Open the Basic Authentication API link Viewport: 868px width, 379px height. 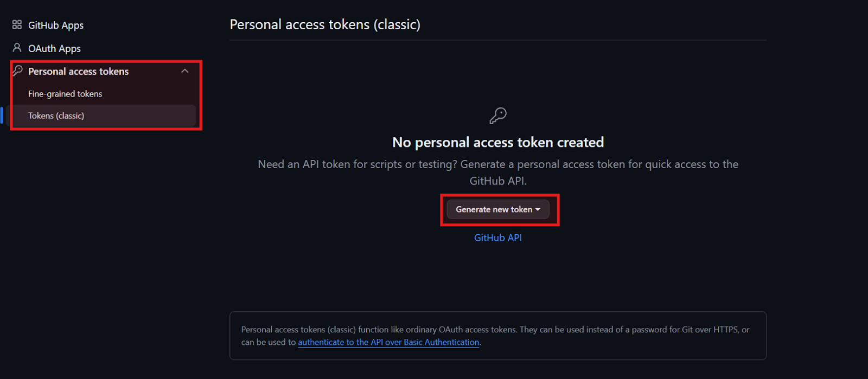click(x=388, y=342)
